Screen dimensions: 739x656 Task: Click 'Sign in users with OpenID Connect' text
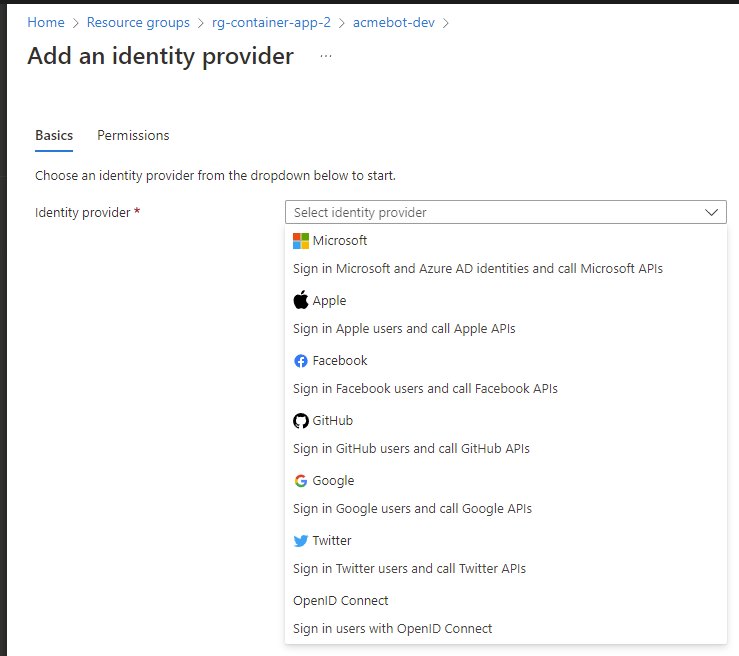392,629
